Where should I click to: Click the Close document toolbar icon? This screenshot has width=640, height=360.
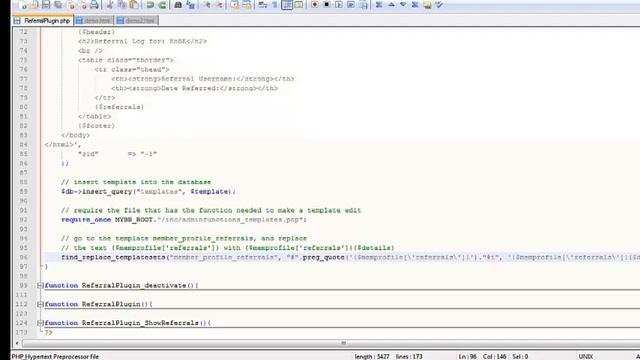click(71, 5)
